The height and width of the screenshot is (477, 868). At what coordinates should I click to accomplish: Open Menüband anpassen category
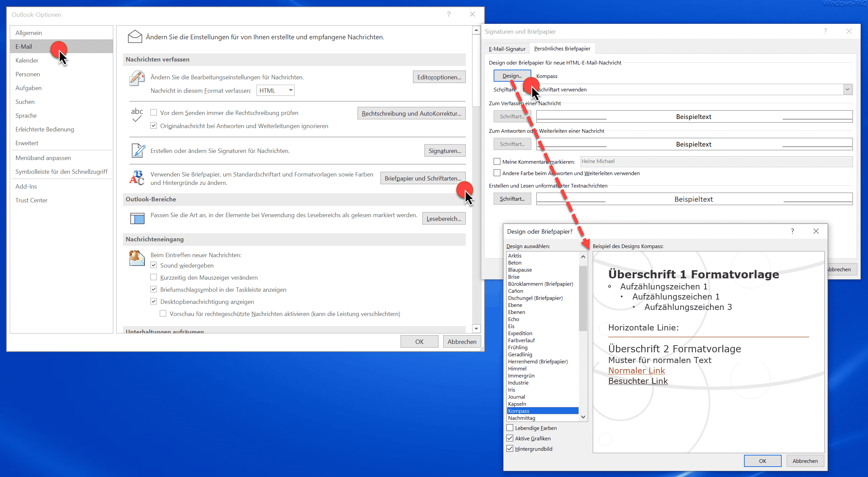click(x=61, y=158)
